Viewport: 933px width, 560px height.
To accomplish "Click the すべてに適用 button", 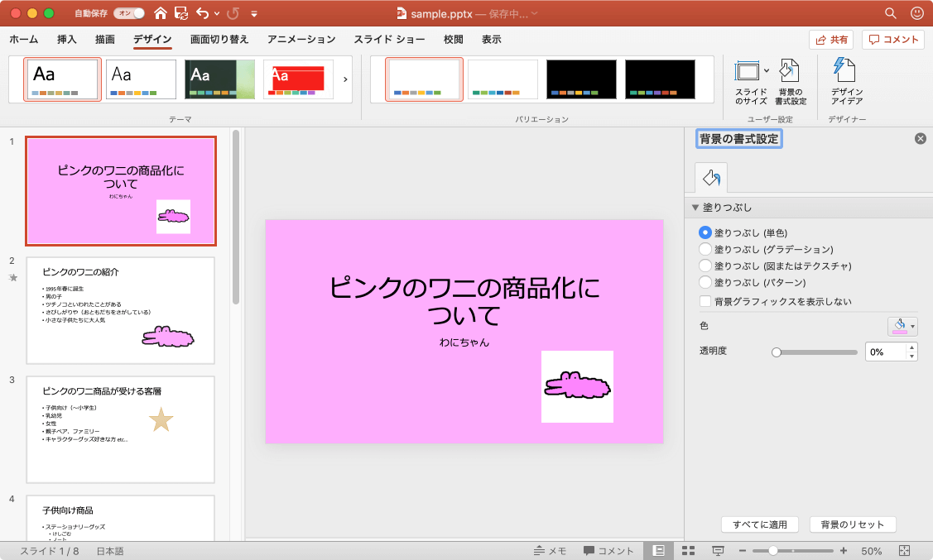I will click(x=759, y=524).
